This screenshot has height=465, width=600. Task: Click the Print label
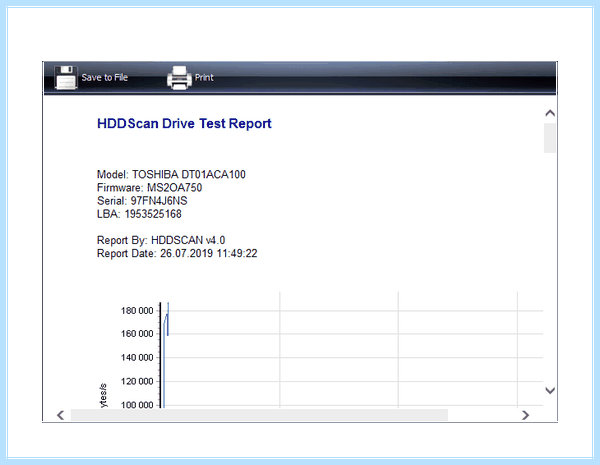click(x=204, y=77)
